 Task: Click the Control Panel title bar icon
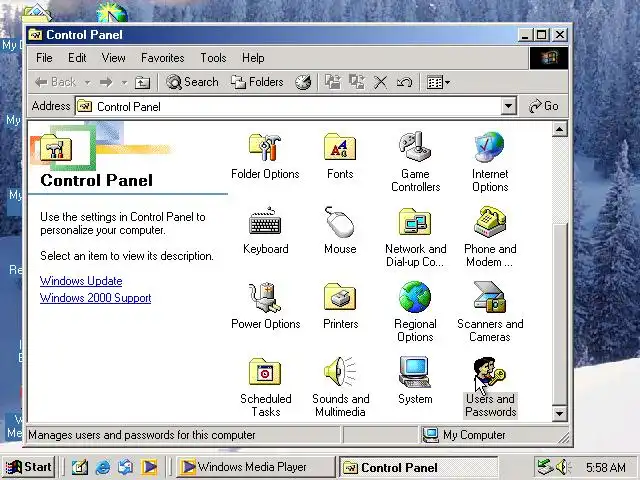35,35
